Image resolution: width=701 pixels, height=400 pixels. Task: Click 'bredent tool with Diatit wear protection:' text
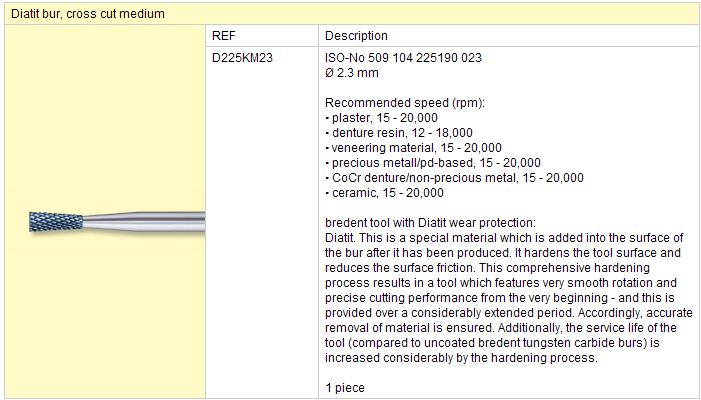(430, 223)
